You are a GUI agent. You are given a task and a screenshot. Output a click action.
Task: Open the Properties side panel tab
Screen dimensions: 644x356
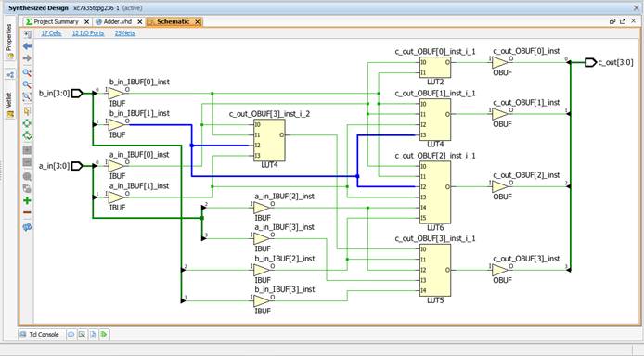[x=9, y=40]
